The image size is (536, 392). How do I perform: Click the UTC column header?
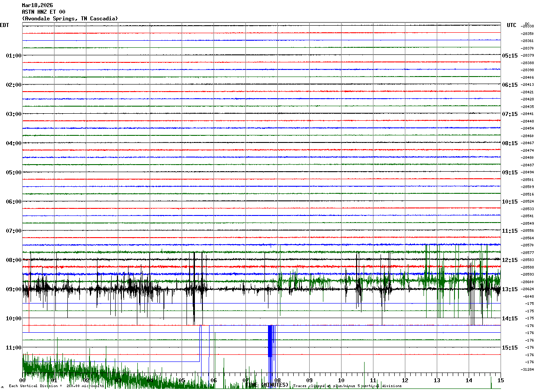(512, 25)
